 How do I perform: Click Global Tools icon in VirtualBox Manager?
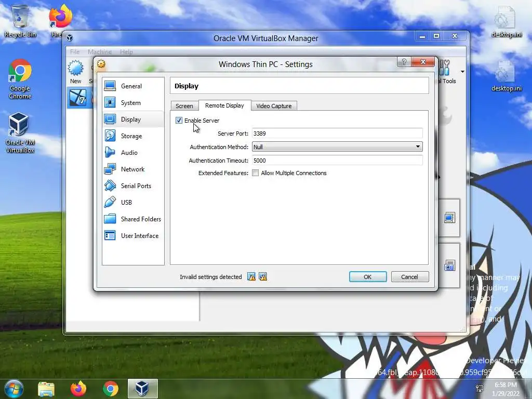445,68
